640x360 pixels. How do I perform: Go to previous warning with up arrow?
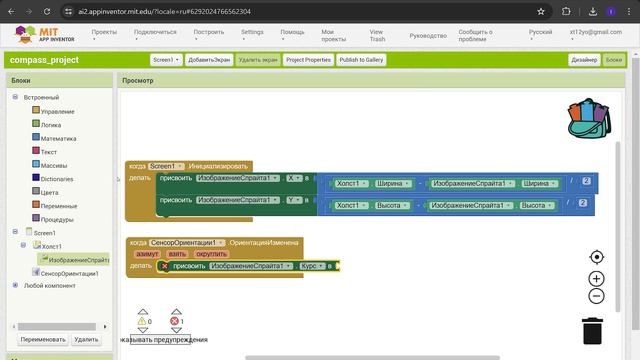(142, 312)
